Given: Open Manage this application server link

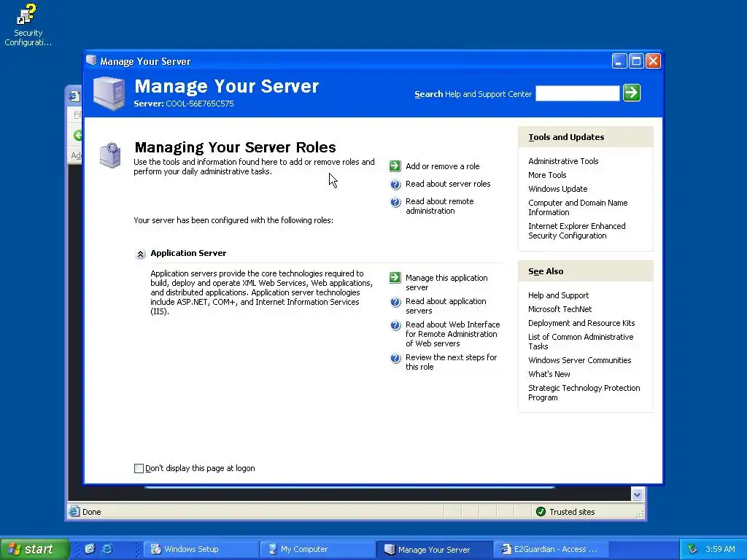Looking at the screenshot, I should click(446, 282).
